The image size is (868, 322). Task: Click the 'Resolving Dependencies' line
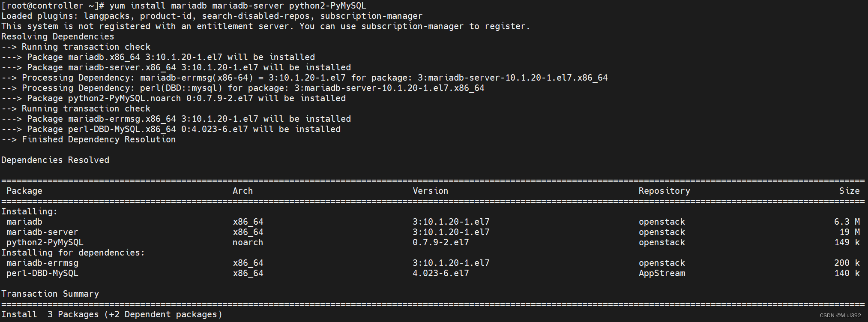pyautogui.click(x=58, y=36)
